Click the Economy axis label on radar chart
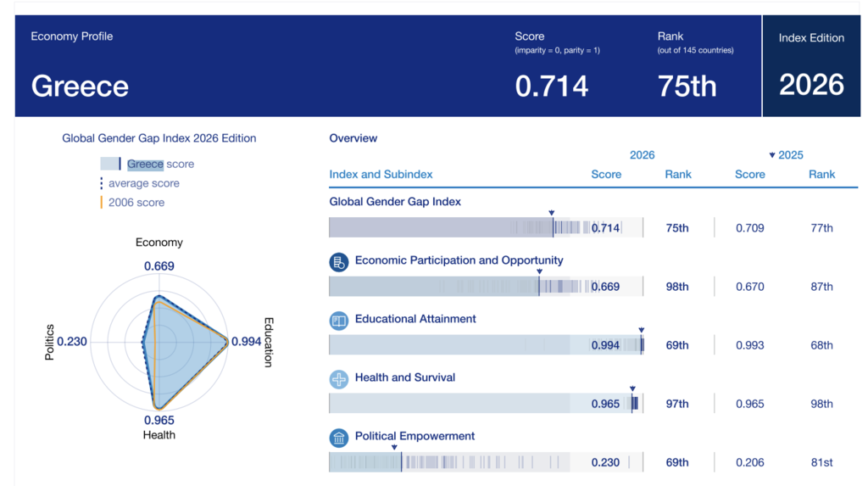Image resolution: width=868 pixels, height=486 pixels. click(x=159, y=243)
